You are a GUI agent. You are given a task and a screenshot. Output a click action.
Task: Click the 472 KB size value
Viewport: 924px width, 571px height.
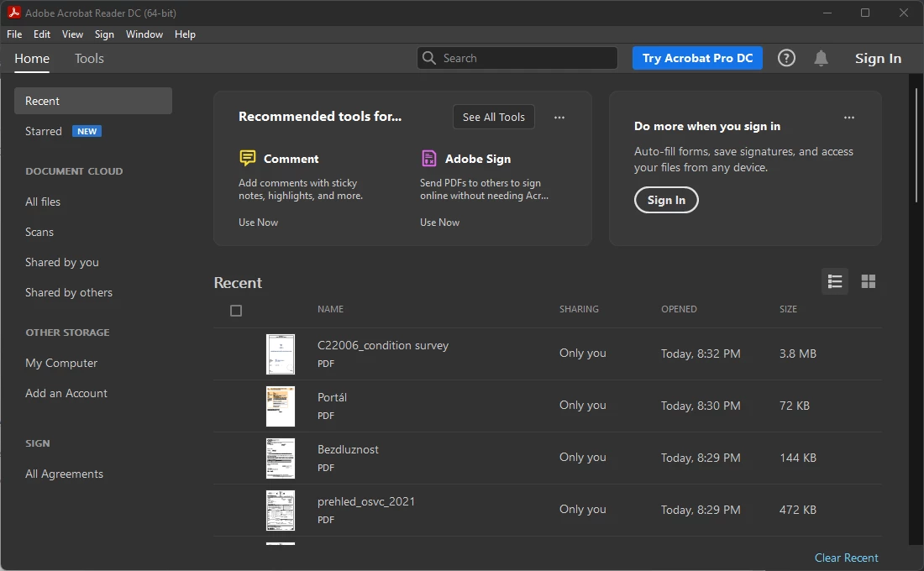click(x=798, y=510)
